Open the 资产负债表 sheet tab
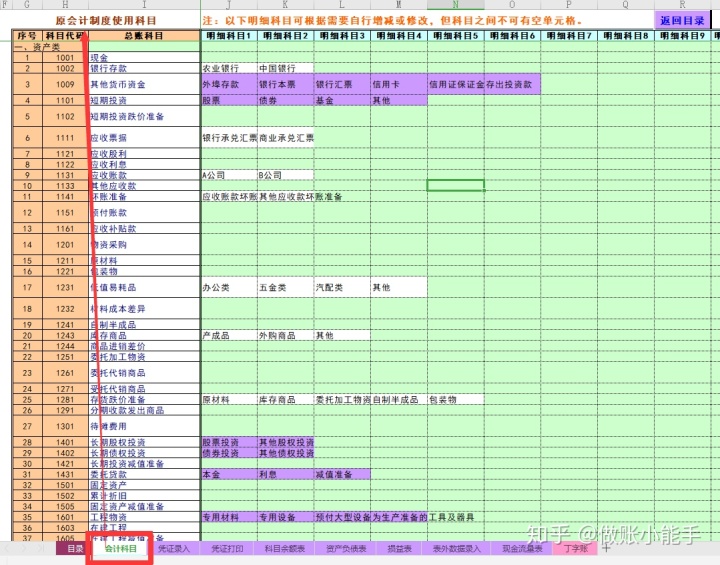This screenshot has width=720, height=565. (x=346, y=548)
